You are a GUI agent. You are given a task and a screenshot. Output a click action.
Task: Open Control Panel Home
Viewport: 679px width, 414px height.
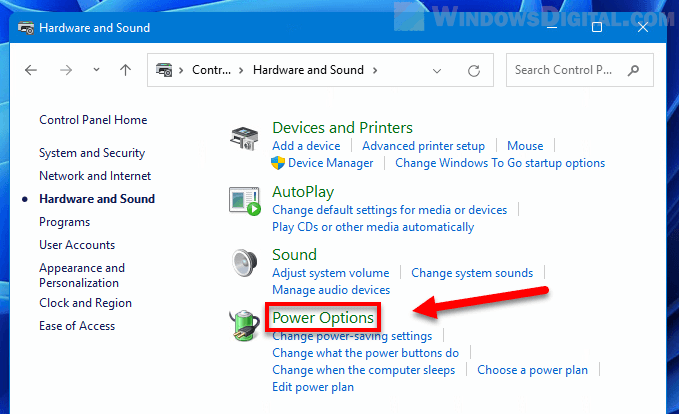click(93, 120)
